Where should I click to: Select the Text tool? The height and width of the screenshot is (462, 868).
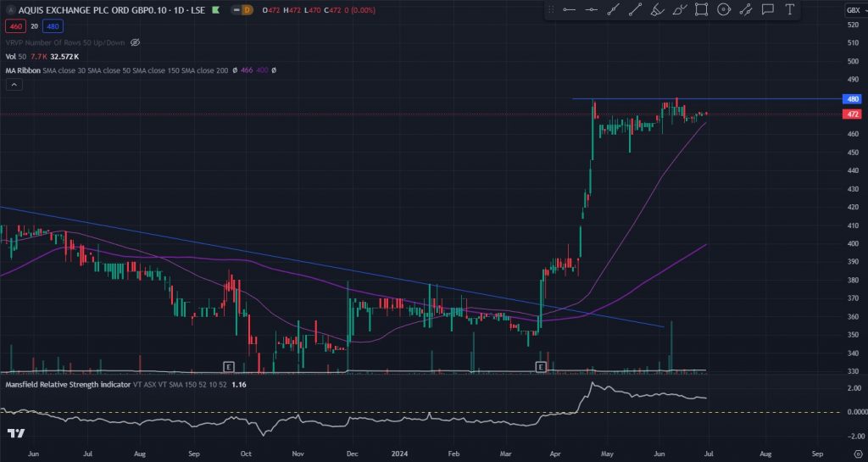(x=790, y=9)
